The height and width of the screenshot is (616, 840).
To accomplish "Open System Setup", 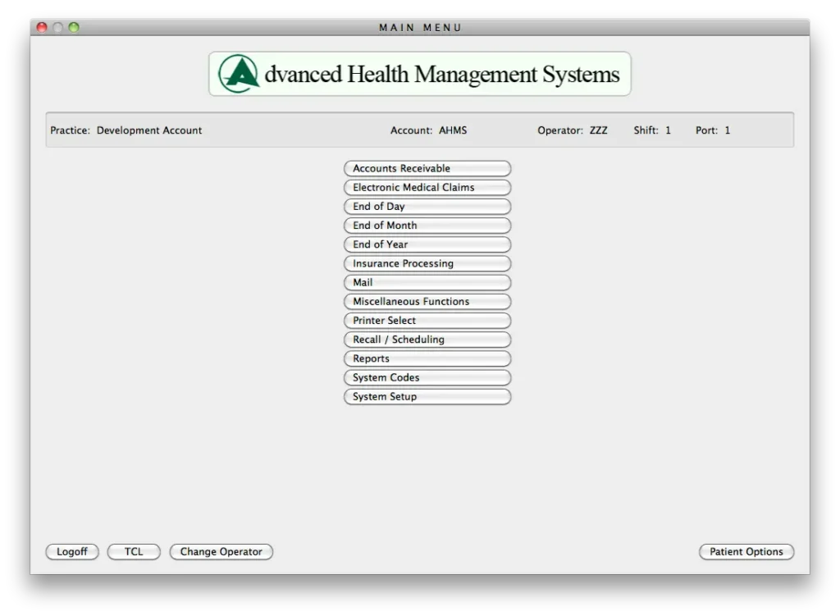I will (427, 396).
